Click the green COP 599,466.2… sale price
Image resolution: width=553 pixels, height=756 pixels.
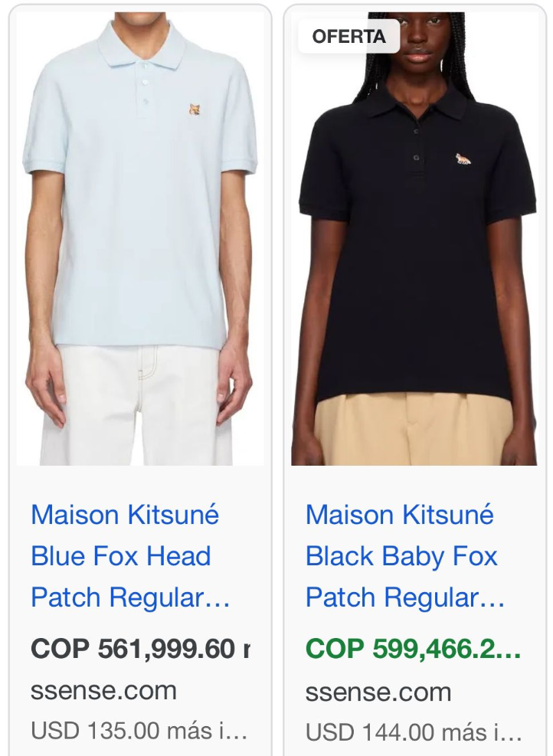click(414, 649)
